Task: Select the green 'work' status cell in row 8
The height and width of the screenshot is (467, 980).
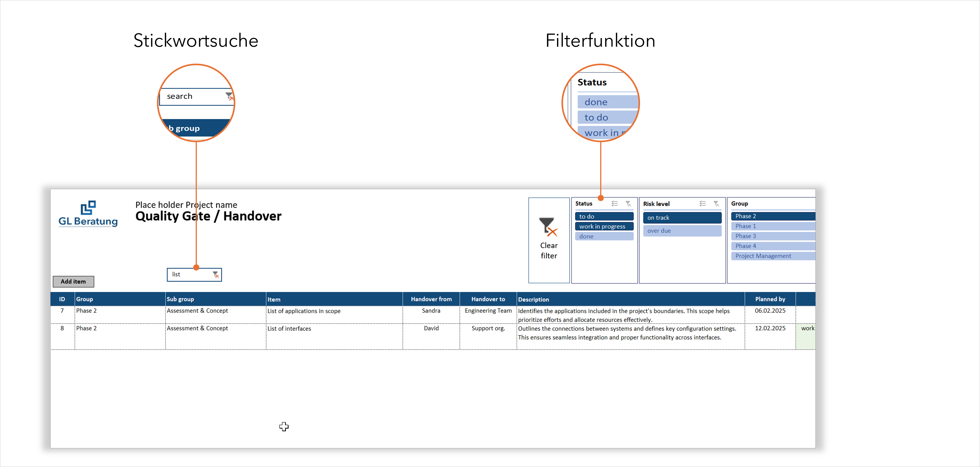Action: pos(806,336)
